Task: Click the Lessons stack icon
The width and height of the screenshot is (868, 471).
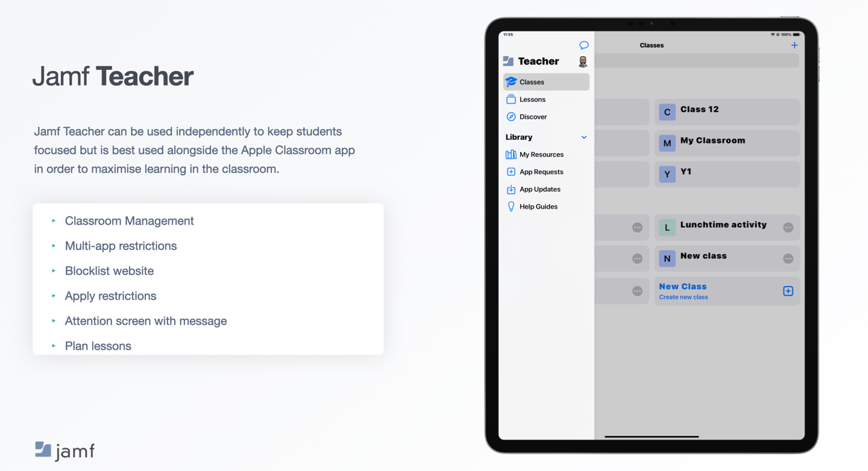Action: point(511,99)
